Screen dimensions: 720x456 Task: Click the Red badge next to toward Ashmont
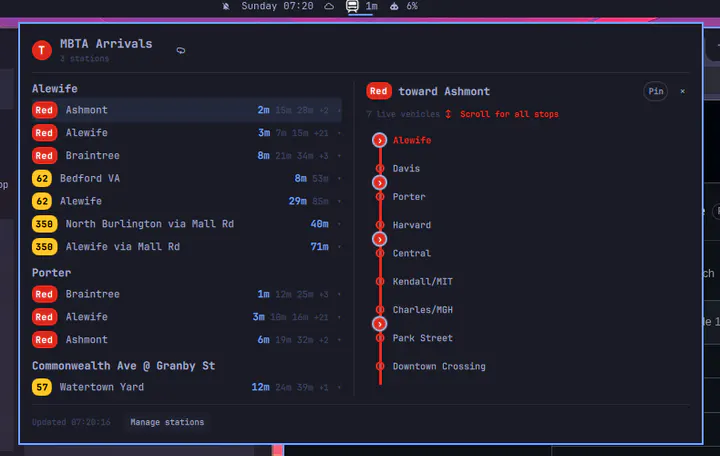(379, 91)
